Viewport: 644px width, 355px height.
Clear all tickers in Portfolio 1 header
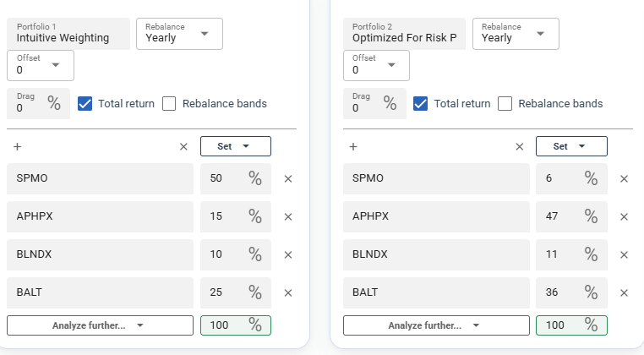coord(183,147)
